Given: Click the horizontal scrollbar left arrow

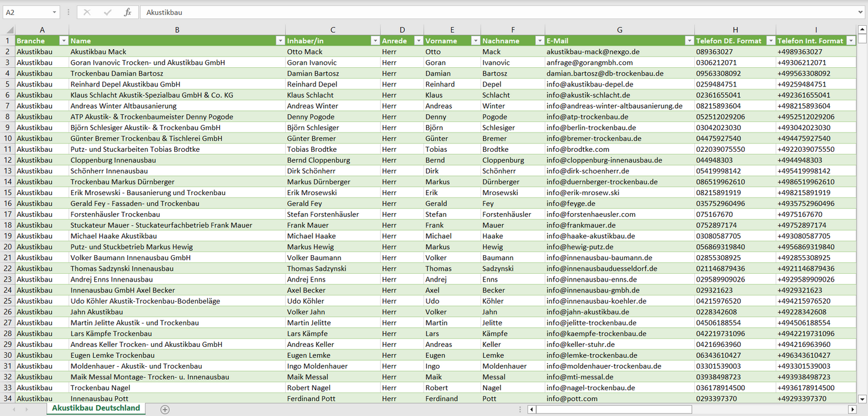Looking at the screenshot, I should [x=532, y=409].
